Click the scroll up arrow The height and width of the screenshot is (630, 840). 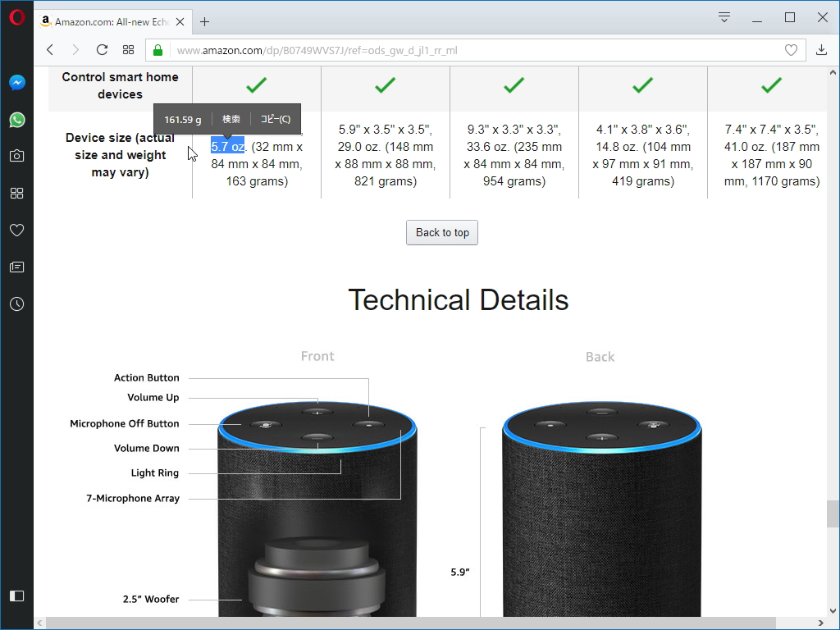(833, 72)
